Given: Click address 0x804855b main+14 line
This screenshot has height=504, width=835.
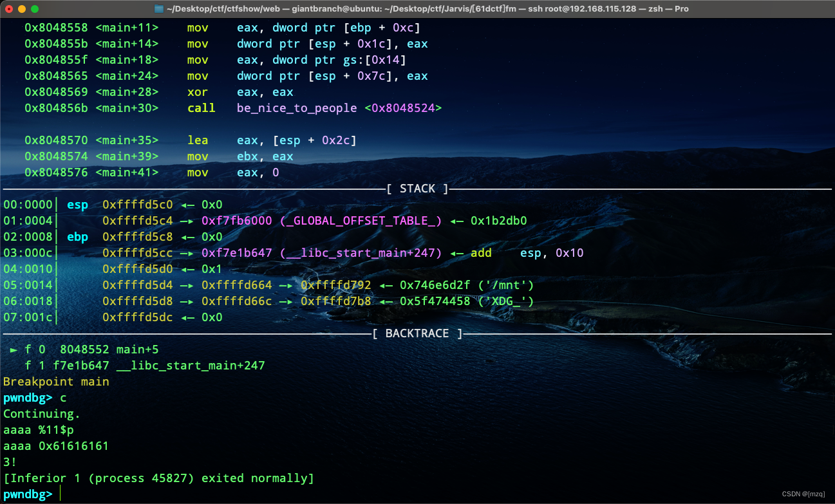Looking at the screenshot, I should [226, 44].
